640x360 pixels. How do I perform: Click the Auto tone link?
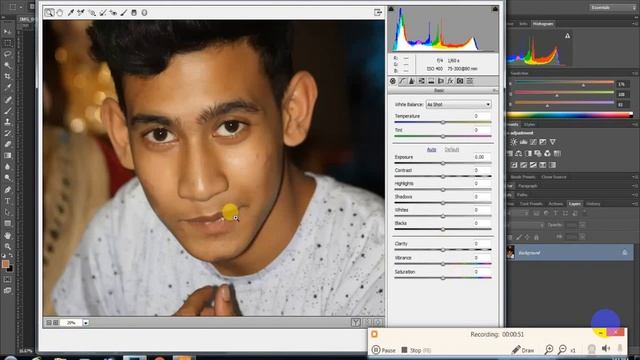pos(431,150)
